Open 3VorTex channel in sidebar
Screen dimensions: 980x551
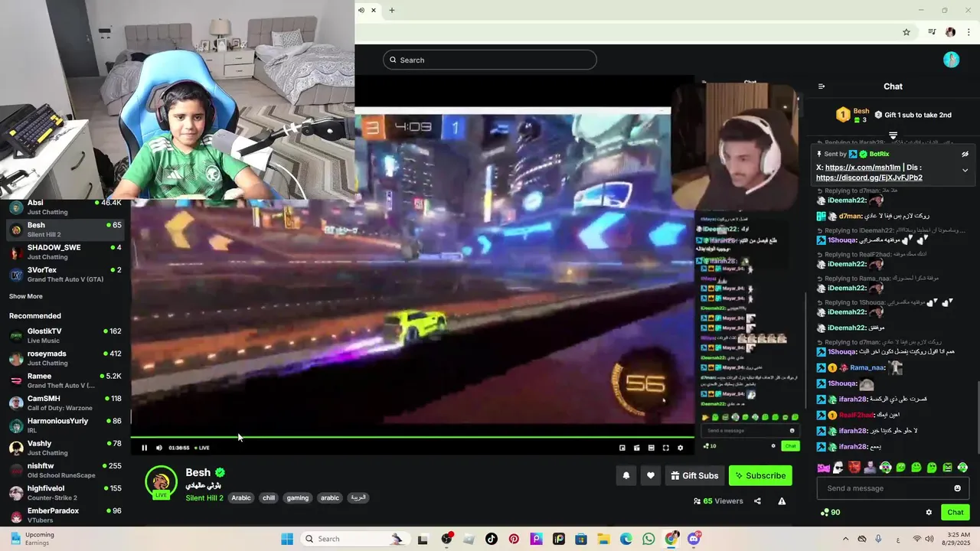coord(65,274)
